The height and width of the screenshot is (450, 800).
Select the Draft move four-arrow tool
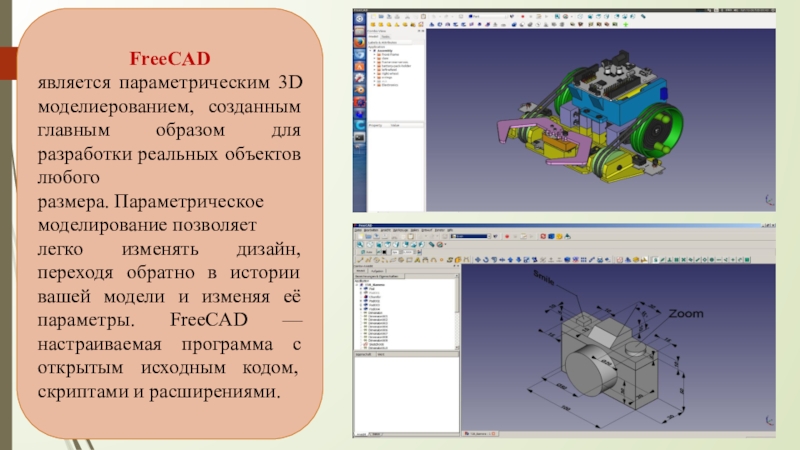click(478, 260)
